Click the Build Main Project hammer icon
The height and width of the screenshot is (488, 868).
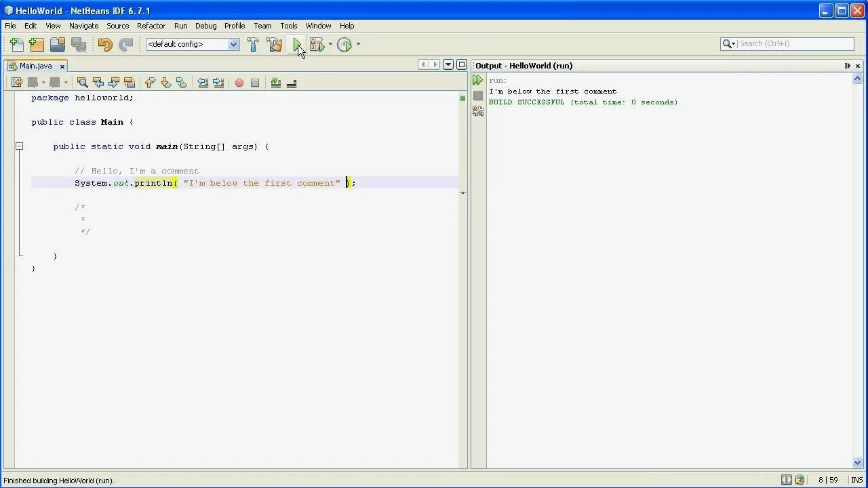pos(253,45)
